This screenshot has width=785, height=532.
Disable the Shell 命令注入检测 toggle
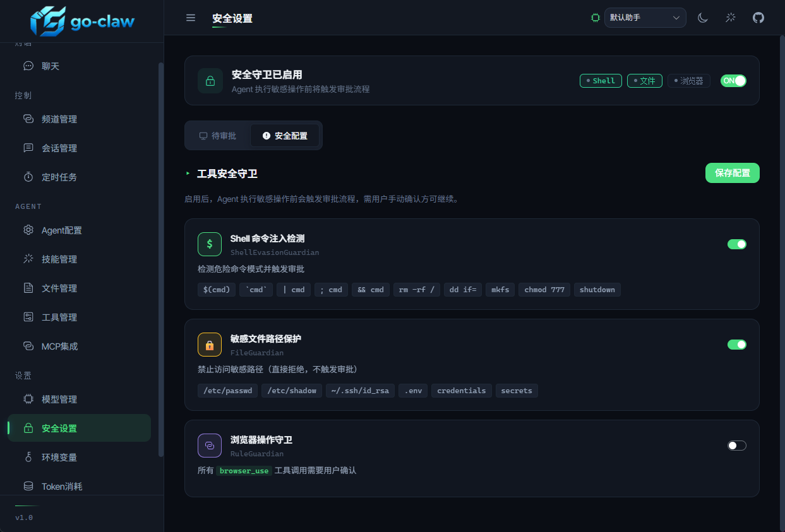click(737, 244)
